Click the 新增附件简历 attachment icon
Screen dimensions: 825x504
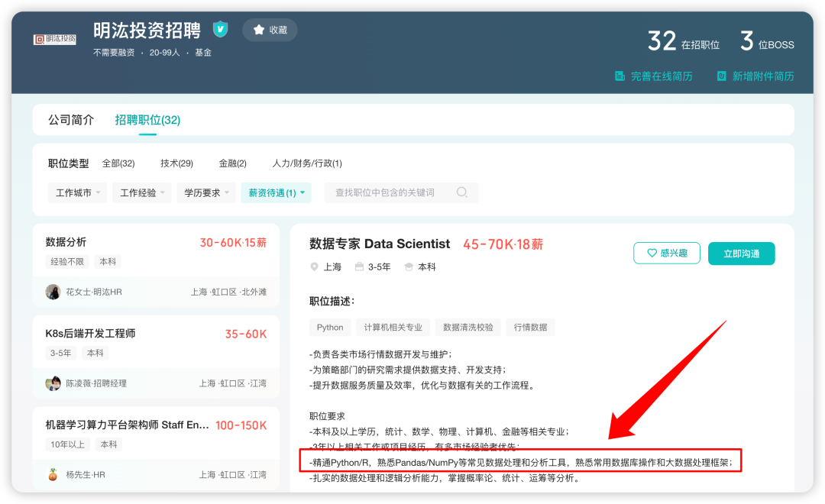click(x=721, y=76)
